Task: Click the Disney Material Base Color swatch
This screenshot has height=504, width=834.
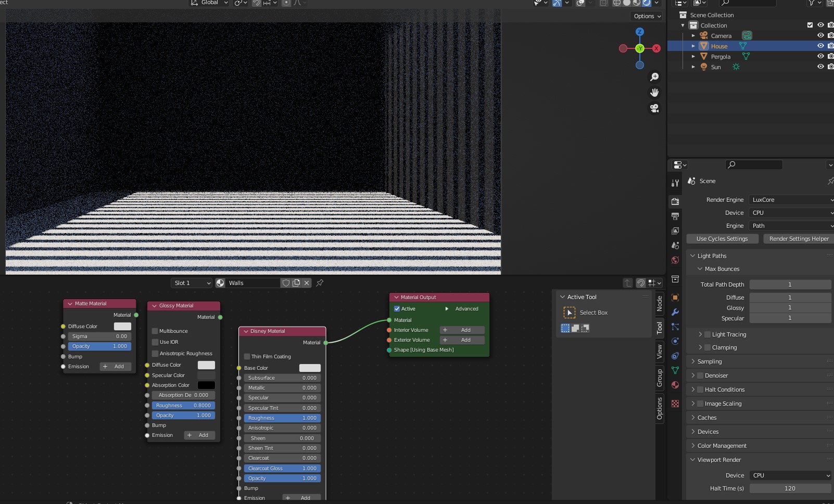Action: click(310, 368)
